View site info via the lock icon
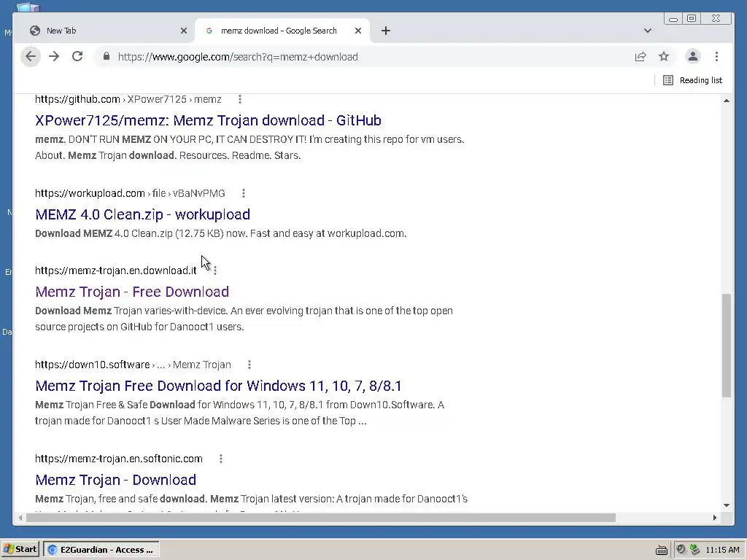The width and height of the screenshot is (747, 560). [x=107, y=57]
